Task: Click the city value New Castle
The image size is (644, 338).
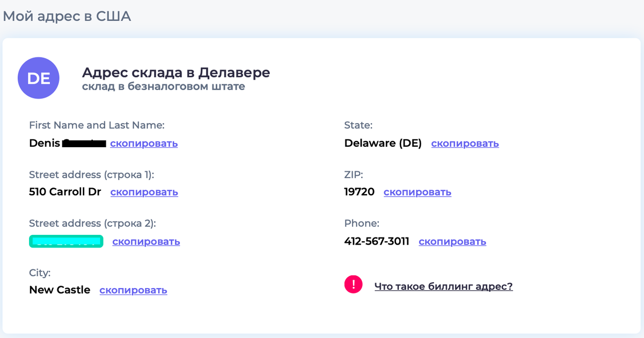Action: (x=60, y=290)
